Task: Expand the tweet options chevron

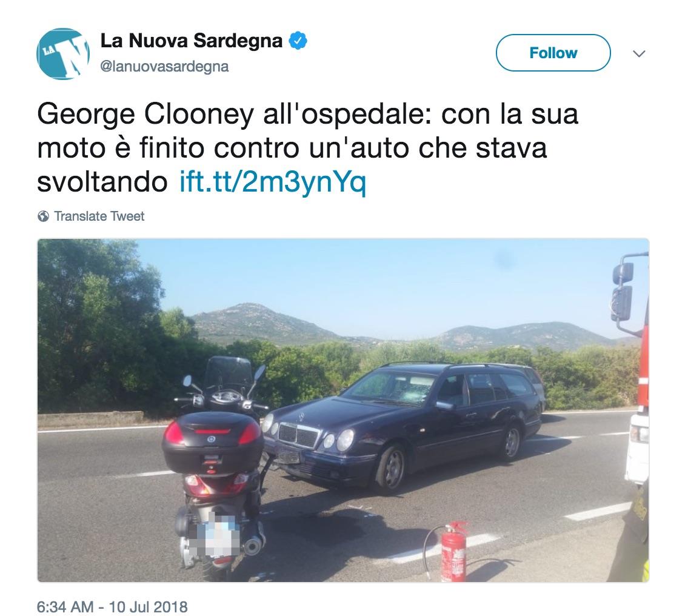Action: 639,54
